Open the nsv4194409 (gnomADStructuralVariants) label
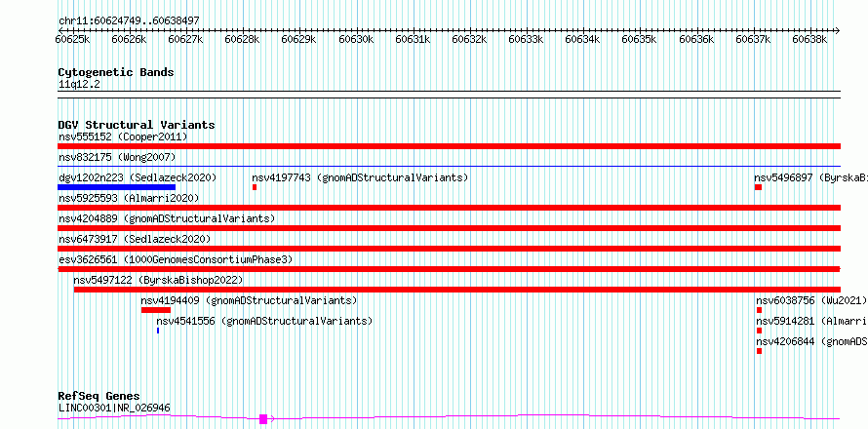The image size is (868, 429). 249,300
